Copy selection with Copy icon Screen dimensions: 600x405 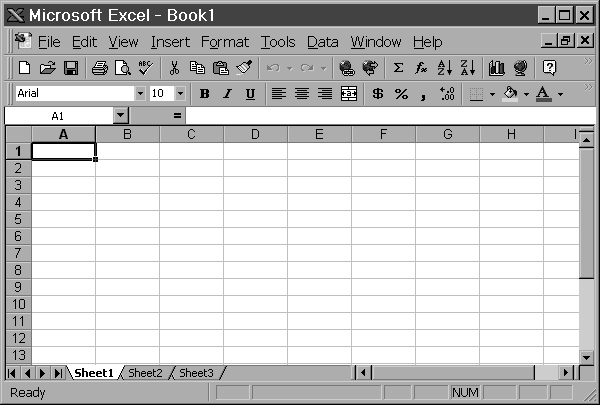click(197, 68)
